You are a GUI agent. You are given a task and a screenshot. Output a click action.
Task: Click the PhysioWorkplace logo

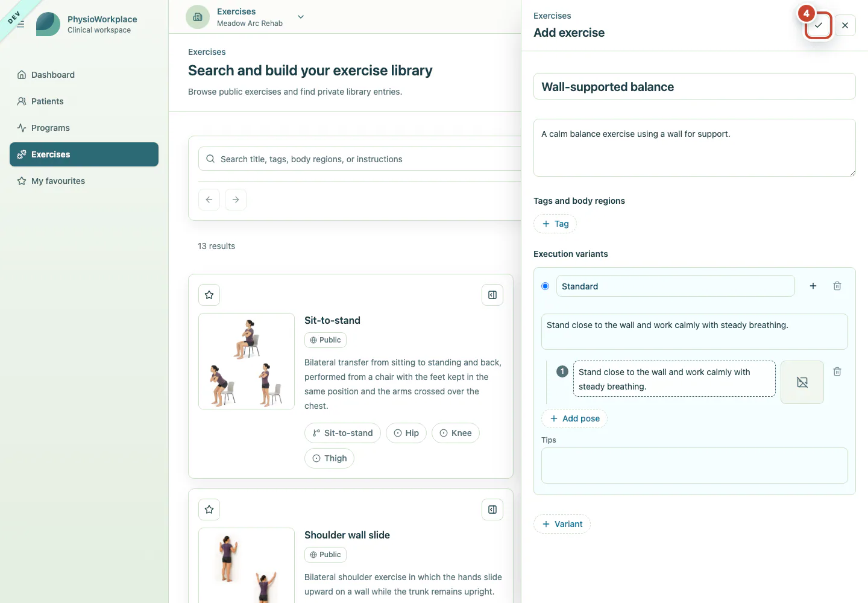[x=48, y=24]
